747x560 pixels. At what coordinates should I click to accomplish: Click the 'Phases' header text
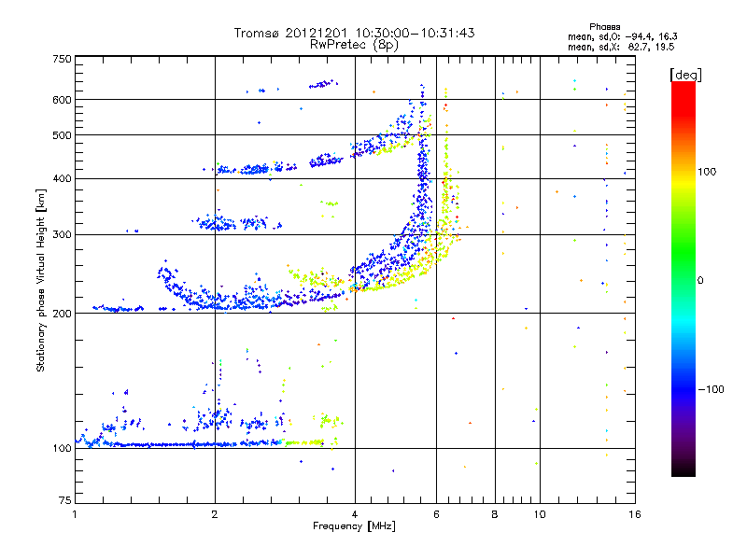coord(604,27)
